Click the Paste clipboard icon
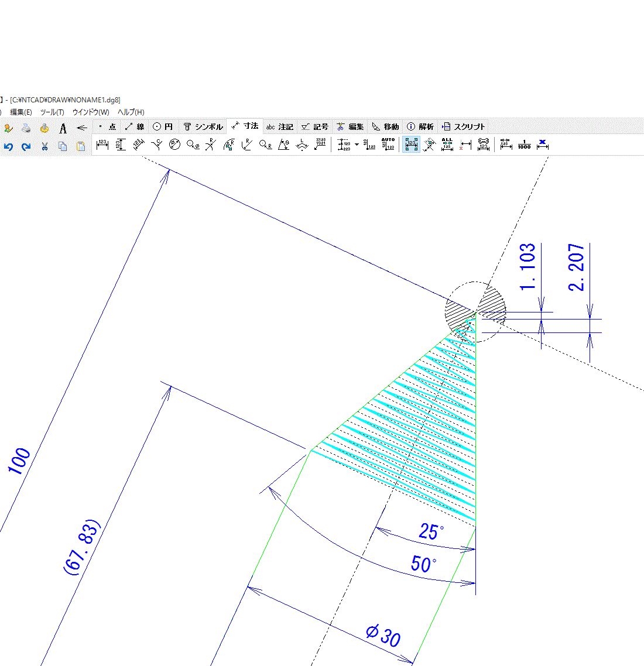 click(x=81, y=146)
